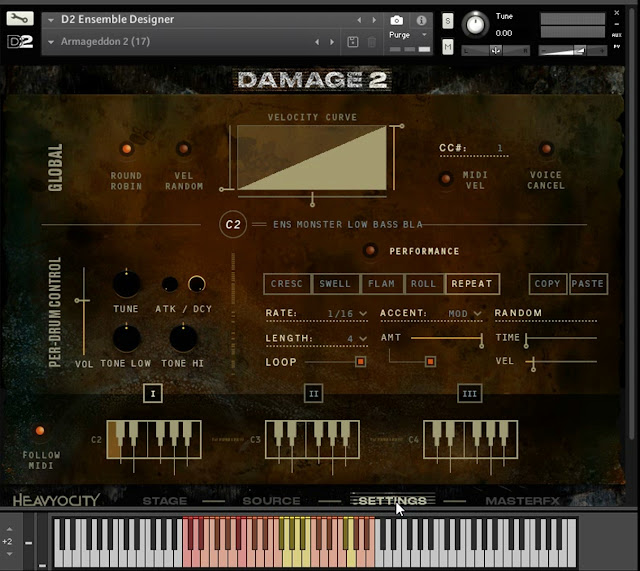
Task: Click the DCY knob
Action: point(196,284)
